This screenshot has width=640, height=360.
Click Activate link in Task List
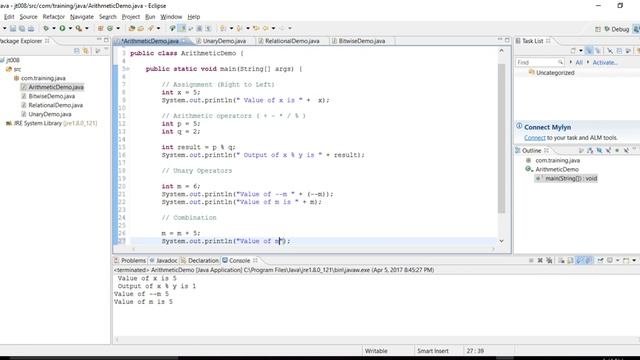point(605,62)
